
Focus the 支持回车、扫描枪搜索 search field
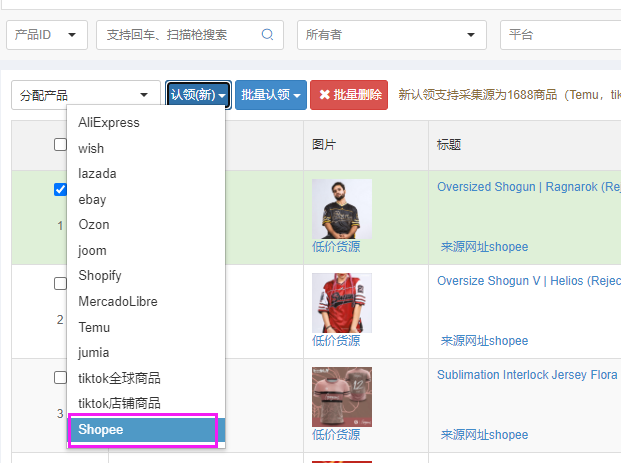190,35
